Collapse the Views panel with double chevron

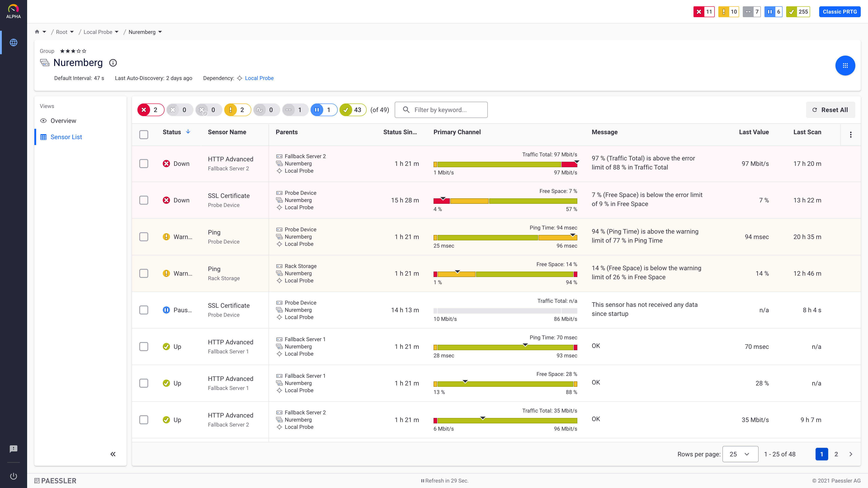pyautogui.click(x=113, y=454)
